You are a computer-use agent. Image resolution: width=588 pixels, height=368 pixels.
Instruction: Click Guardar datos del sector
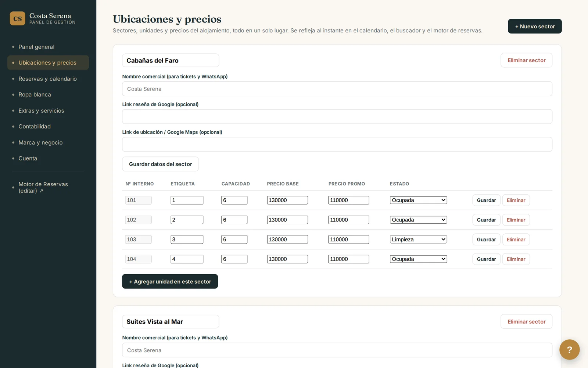(160, 164)
